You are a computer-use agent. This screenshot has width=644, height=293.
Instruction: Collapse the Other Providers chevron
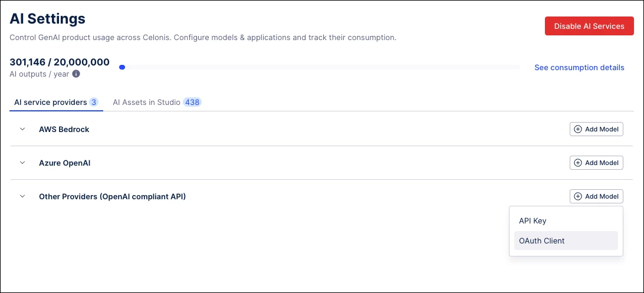(22, 196)
